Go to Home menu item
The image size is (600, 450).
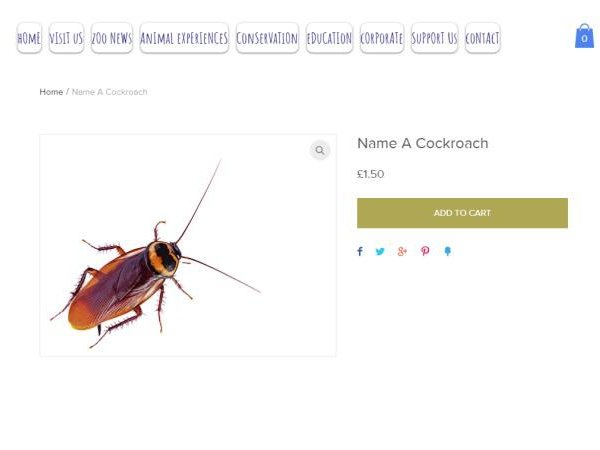pyautogui.click(x=29, y=38)
